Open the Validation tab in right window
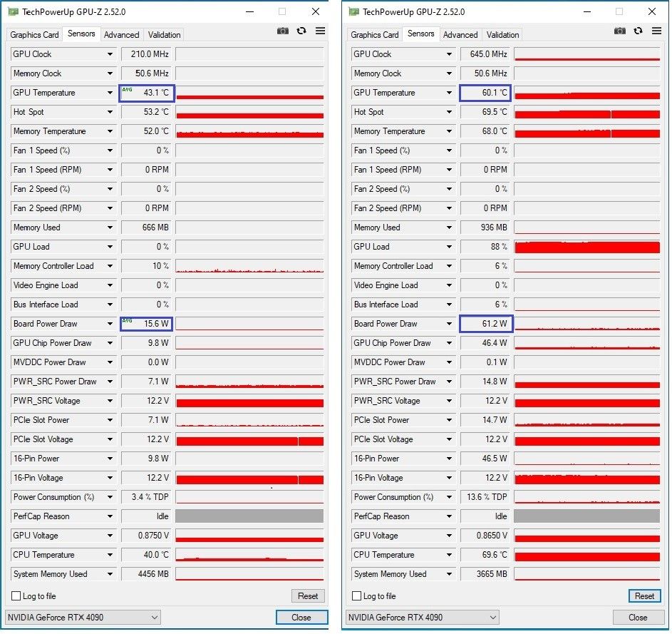This screenshot has width=672, height=634. click(502, 35)
